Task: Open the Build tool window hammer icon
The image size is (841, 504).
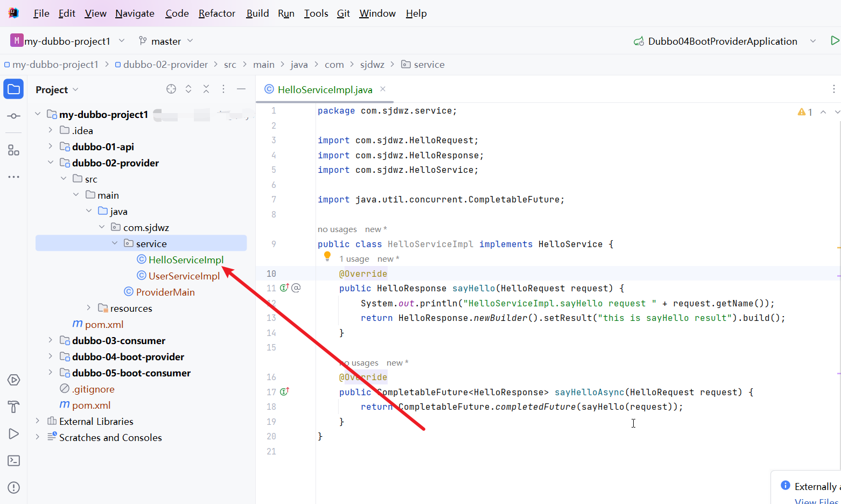Action: click(x=13, y=407)
